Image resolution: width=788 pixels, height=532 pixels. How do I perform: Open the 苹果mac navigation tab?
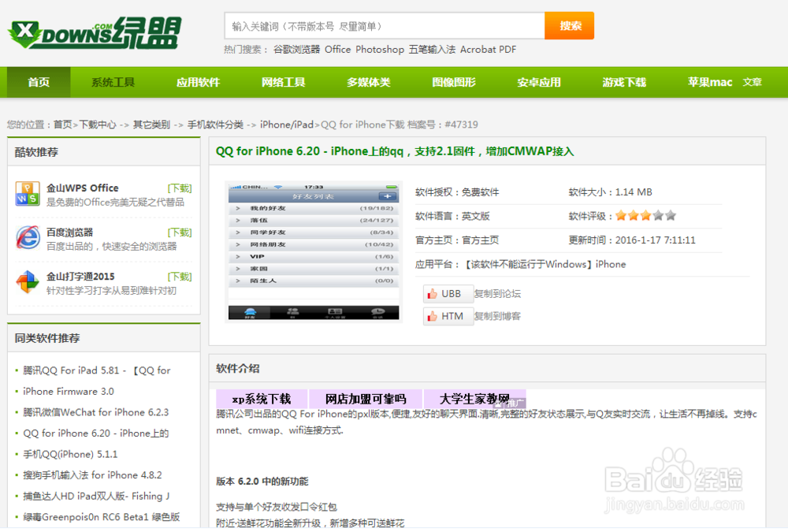[x=710, y=82]
